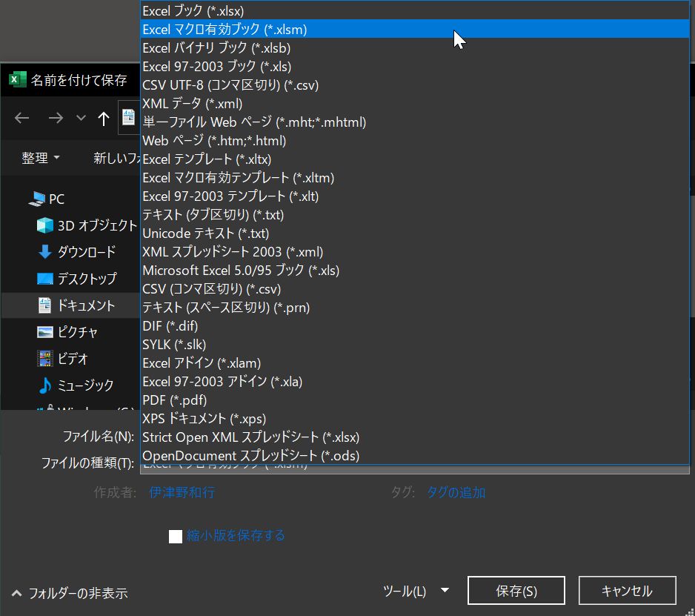695x616 pixels.
Task: Click the 保存(S) button
Action: click(x=516, y=590)
